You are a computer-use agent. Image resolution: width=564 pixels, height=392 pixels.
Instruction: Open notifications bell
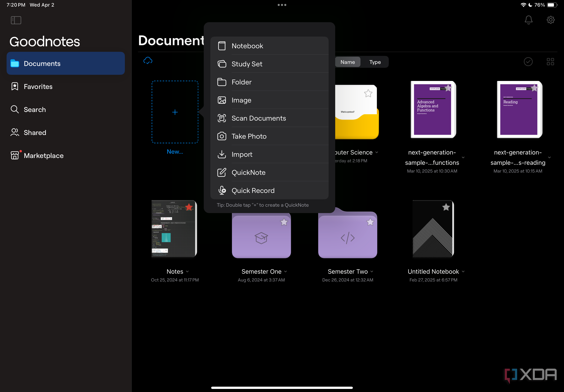528,20
